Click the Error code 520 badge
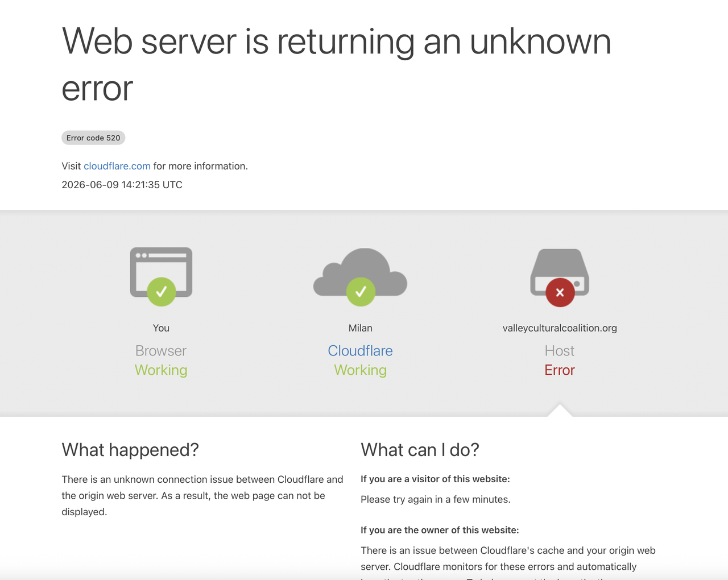Screen dimensions: 728x580 (93, 138)
